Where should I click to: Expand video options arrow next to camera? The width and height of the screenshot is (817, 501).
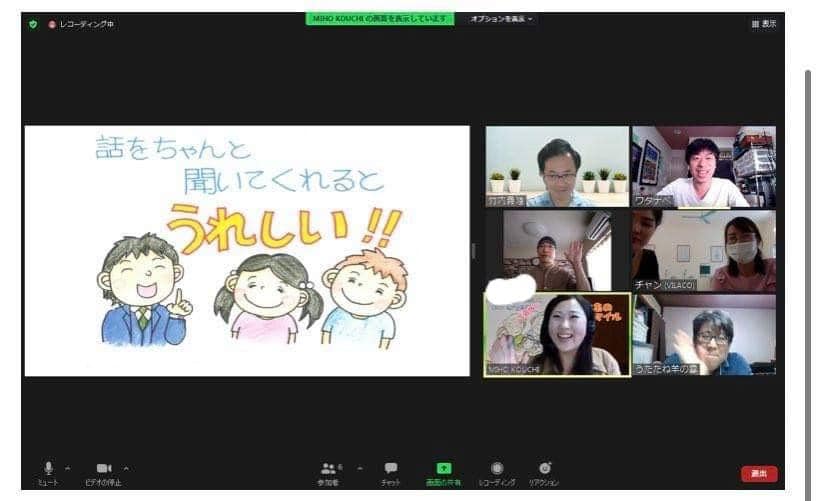pos(126,467)
